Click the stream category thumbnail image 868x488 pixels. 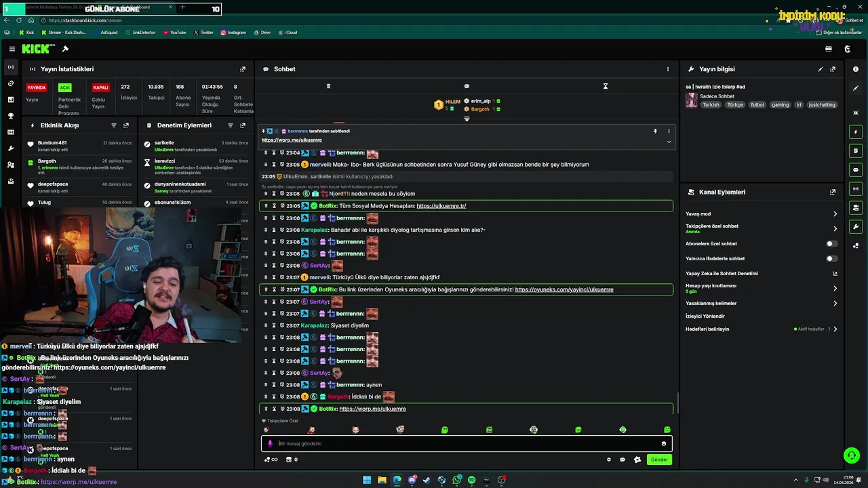[691, 100]
